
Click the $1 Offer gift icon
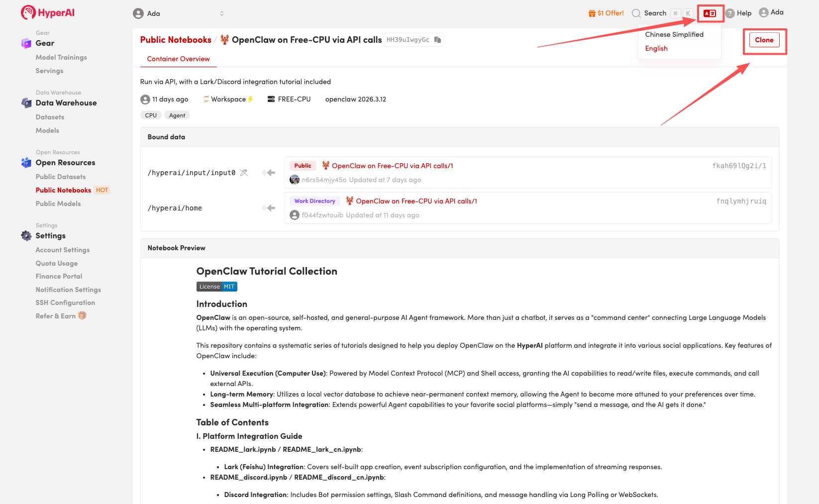coord(592,13)
